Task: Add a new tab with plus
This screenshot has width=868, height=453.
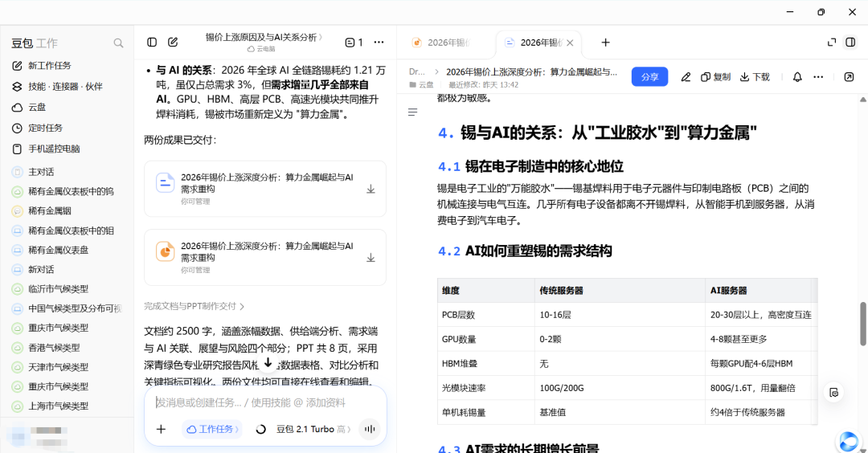Action: pyautogui.click(x=606, y=43)
